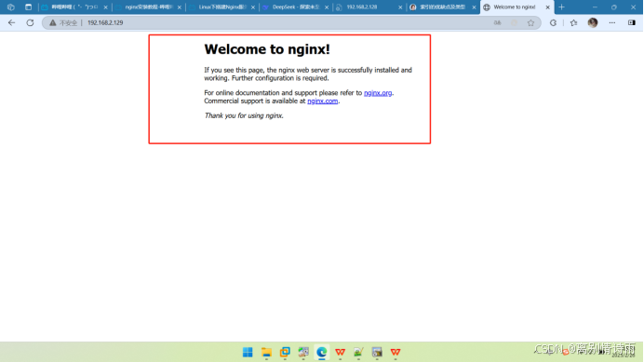
Task: Reload the page with the refresh icon
Action: 30,23
